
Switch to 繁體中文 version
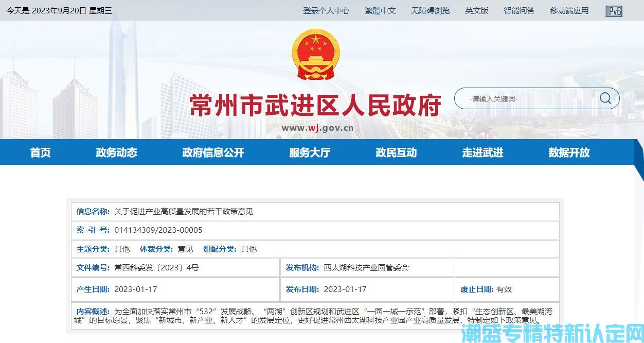[x=380, y=10]
